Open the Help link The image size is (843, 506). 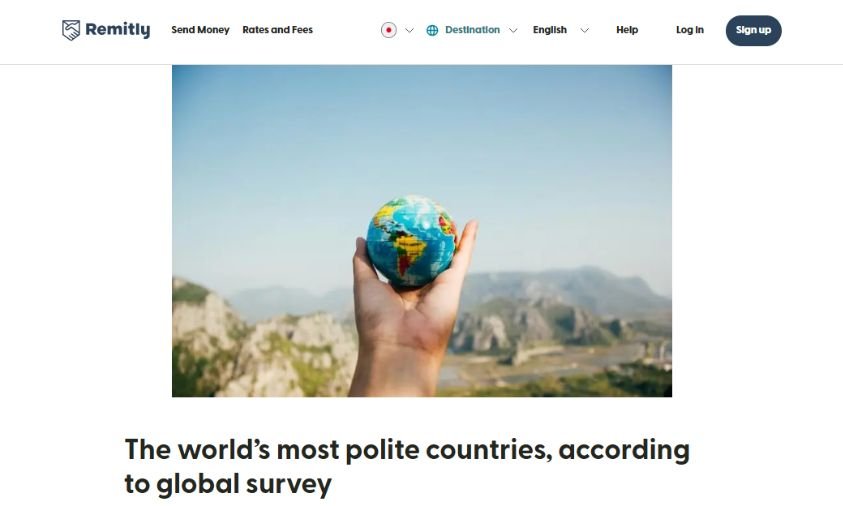627,30
